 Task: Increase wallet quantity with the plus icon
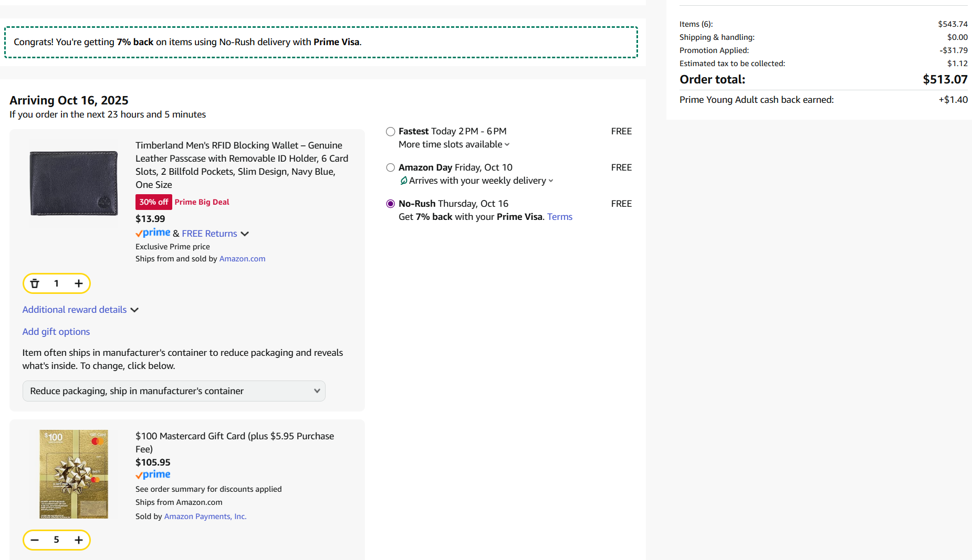pos(79,283)
